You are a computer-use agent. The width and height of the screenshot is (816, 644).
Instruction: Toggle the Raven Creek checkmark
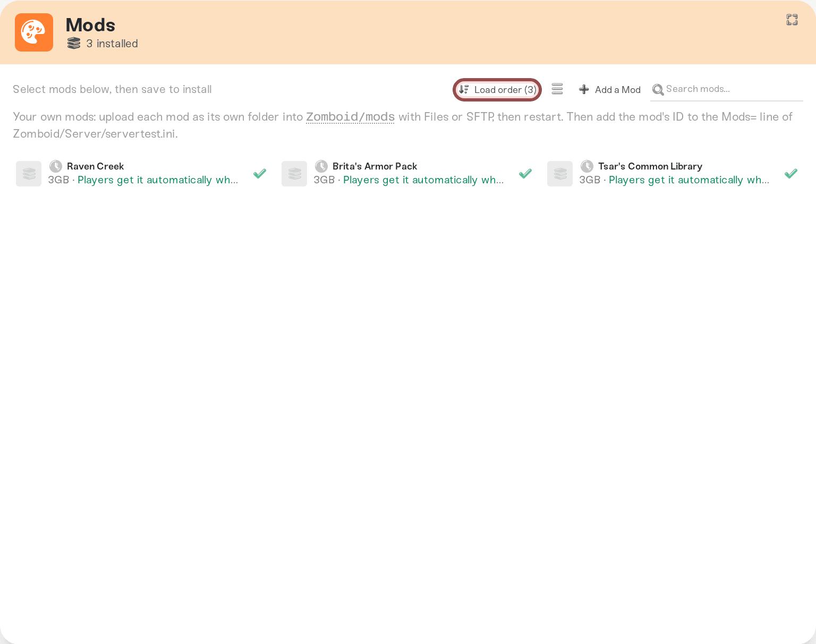(260, 174)
